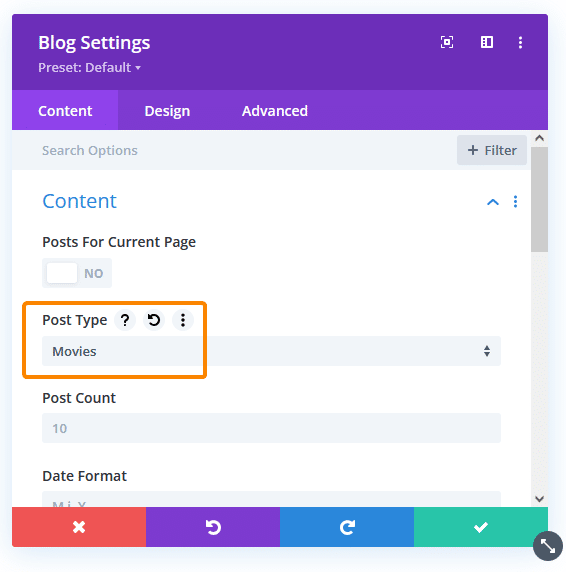Click the purple undo button
The width and height of the screenshot is (566, 572).
click(213, 527)
